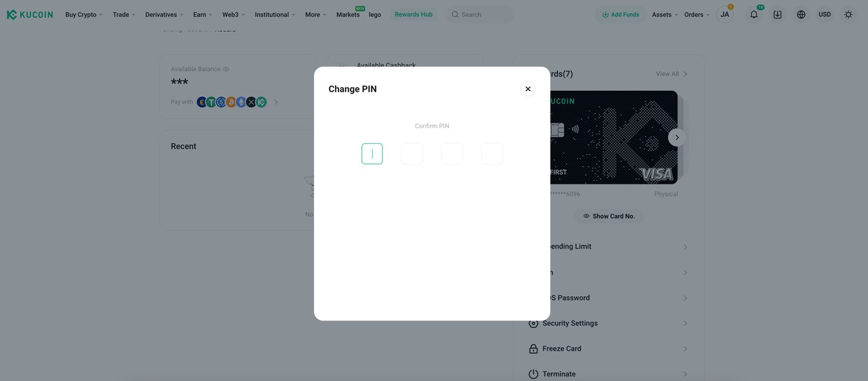Open the Rewards Hub tab
Image resolution: width=868 pixels, height=381 pixels.
point(413,14)
